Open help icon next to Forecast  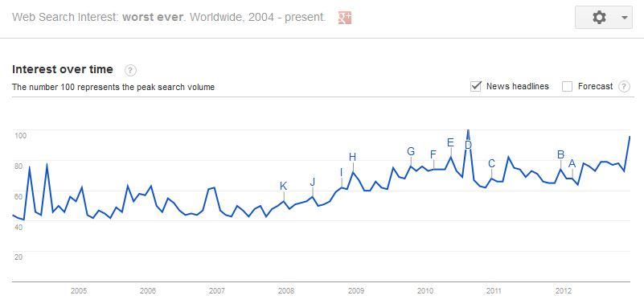(624, 87)
